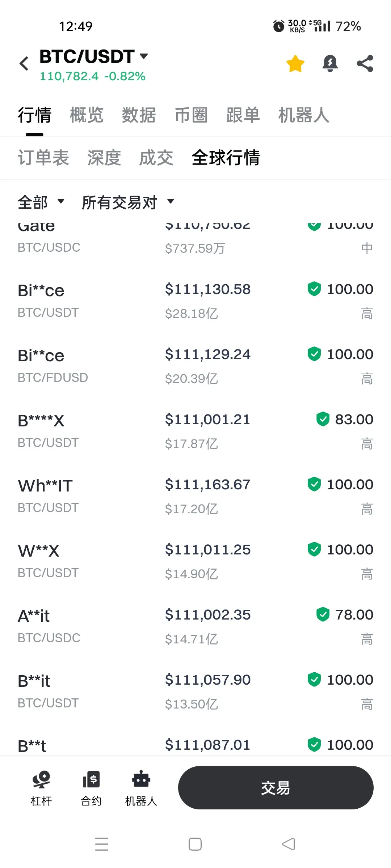Screen dimensions: 391x868
Task: Tap the share icon
Action: (x=365, y=64)
